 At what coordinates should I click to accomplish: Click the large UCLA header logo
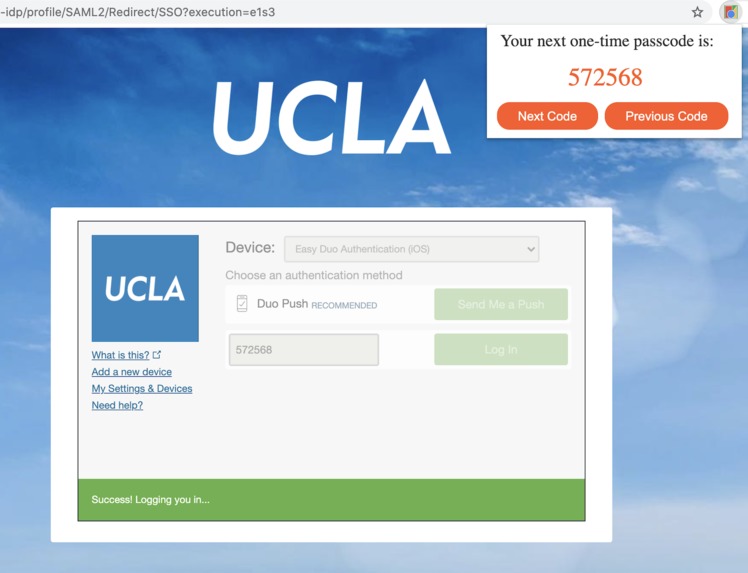coord(332,117)
